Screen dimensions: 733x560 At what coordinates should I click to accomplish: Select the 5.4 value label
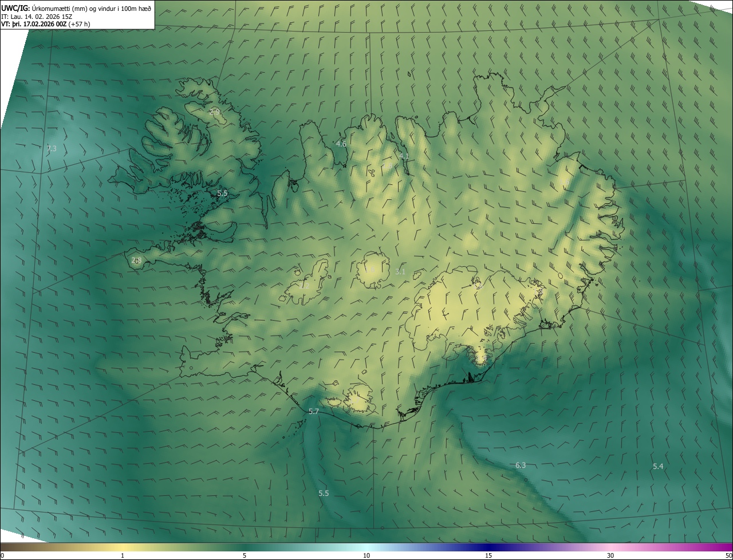[x=658, y=467]
